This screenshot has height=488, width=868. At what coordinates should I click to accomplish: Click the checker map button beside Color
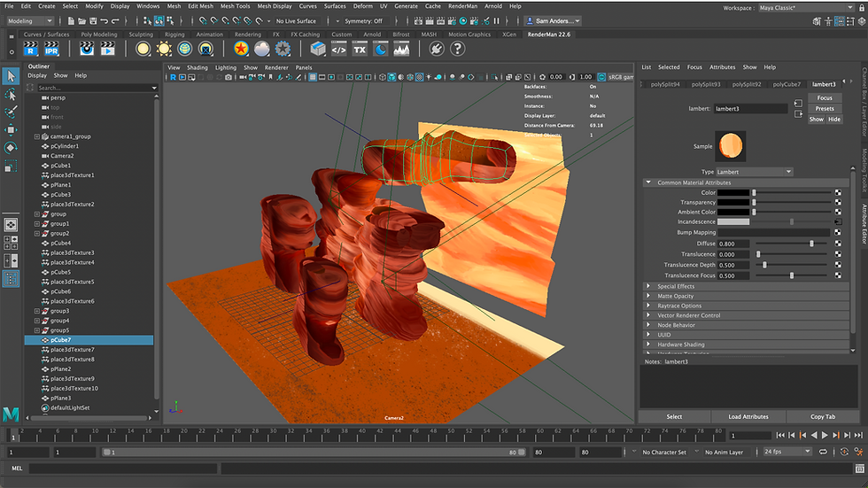click(x=838, y=192)
